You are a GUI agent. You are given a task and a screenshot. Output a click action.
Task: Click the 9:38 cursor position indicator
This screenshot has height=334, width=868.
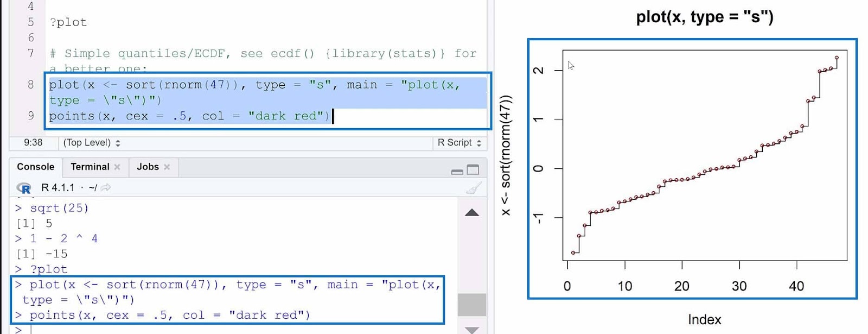click(33, 143)
